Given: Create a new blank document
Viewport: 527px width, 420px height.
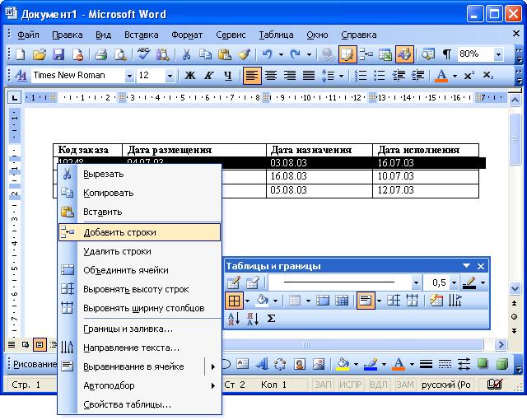Looking at the screenshot, I should tap(20, 54).
